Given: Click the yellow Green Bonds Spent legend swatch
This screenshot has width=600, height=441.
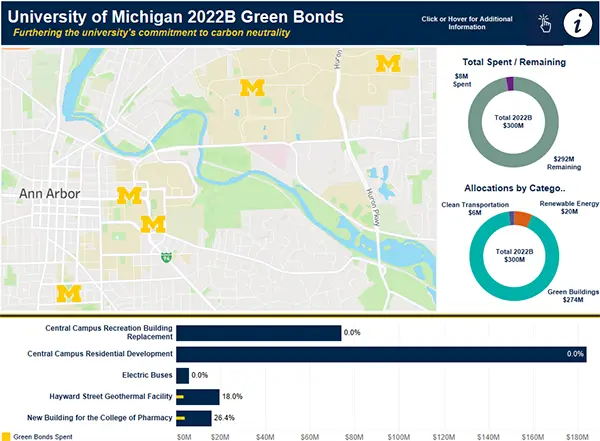Looking at the screenshot, I should click(6, 436).
